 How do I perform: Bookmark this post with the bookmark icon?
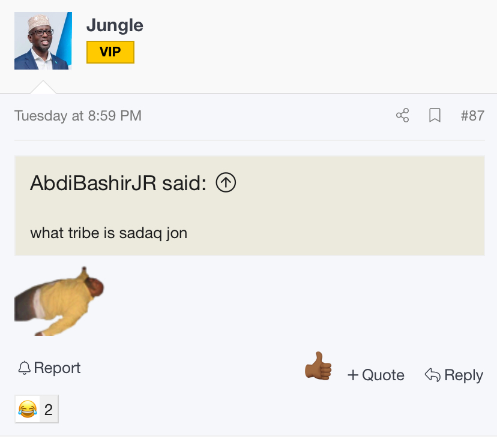[x=435, y=115]
